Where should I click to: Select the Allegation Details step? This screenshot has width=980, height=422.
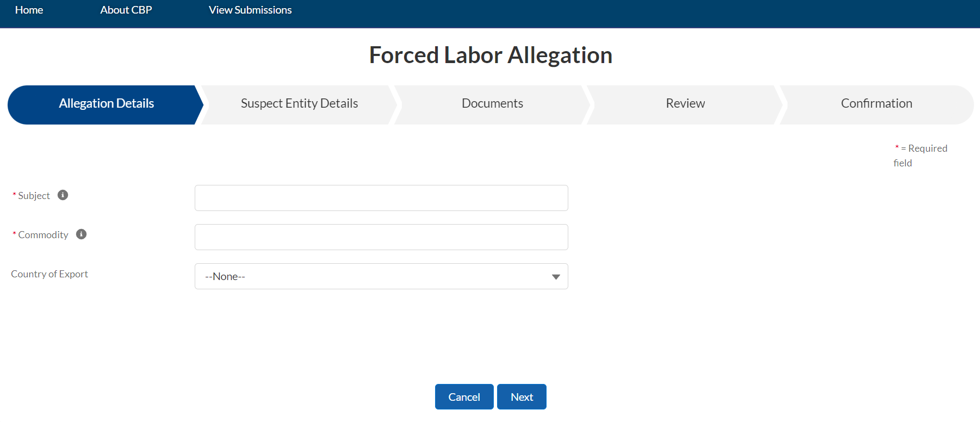click(x=106, y=104)
